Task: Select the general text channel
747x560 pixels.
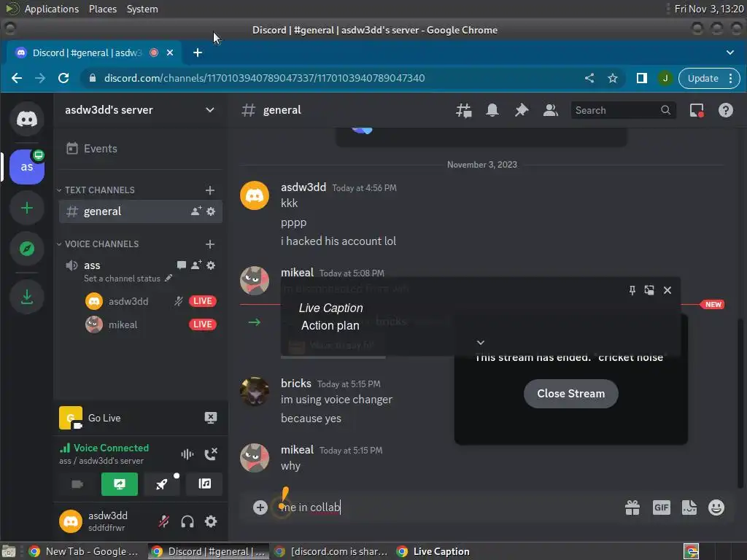Action: coord(141,211)
